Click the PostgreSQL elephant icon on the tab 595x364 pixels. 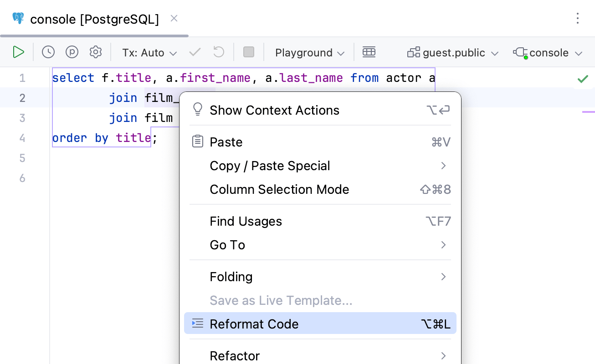click(x=18, y=18)
